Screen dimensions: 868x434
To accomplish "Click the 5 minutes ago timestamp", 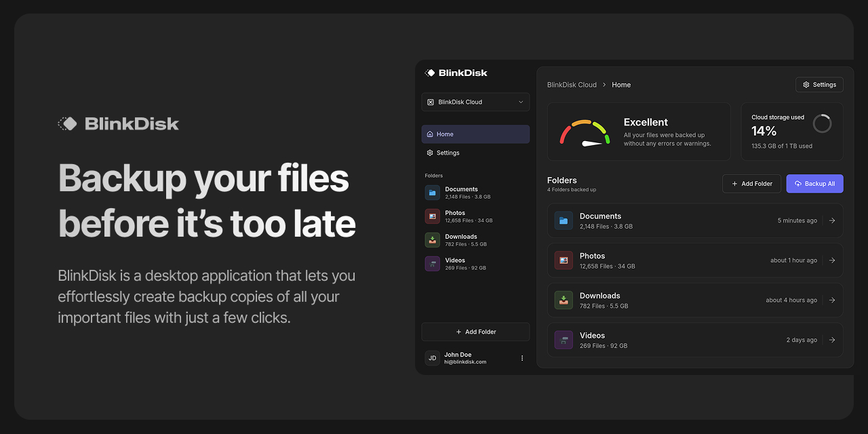I will [x=797, y=220].
